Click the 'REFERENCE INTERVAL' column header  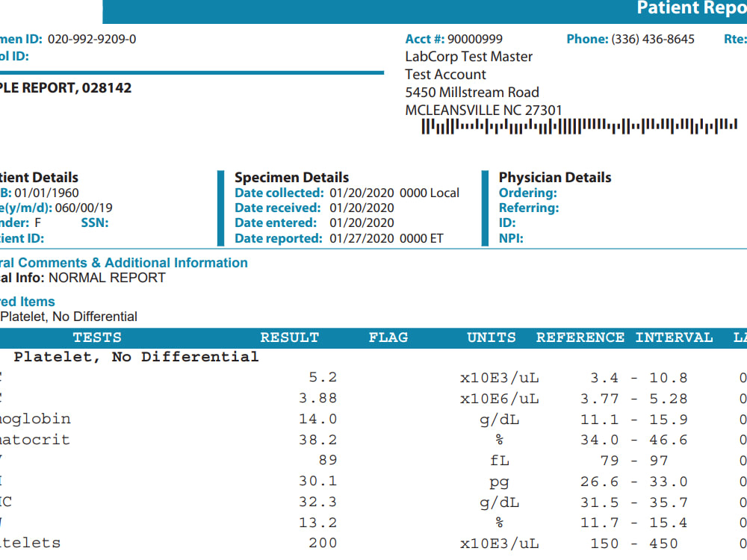(624, 337)
